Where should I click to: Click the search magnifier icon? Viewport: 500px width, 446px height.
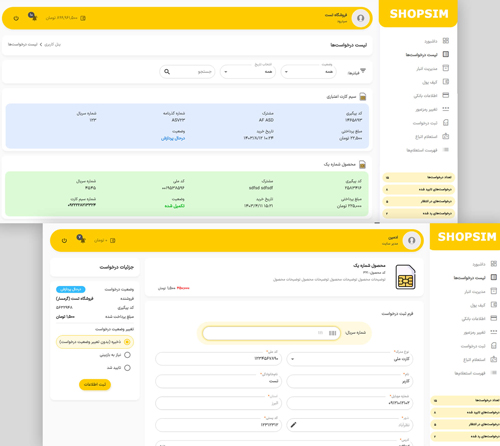coord(167,72)
